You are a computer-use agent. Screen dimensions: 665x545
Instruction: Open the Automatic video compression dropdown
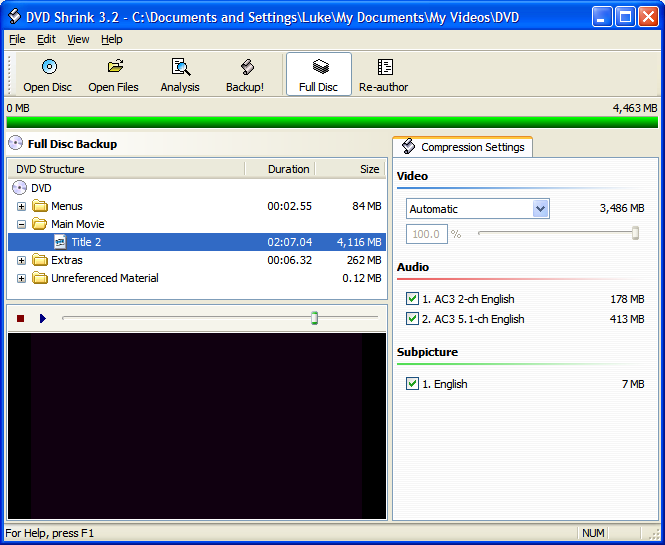(x=540, y=209)
